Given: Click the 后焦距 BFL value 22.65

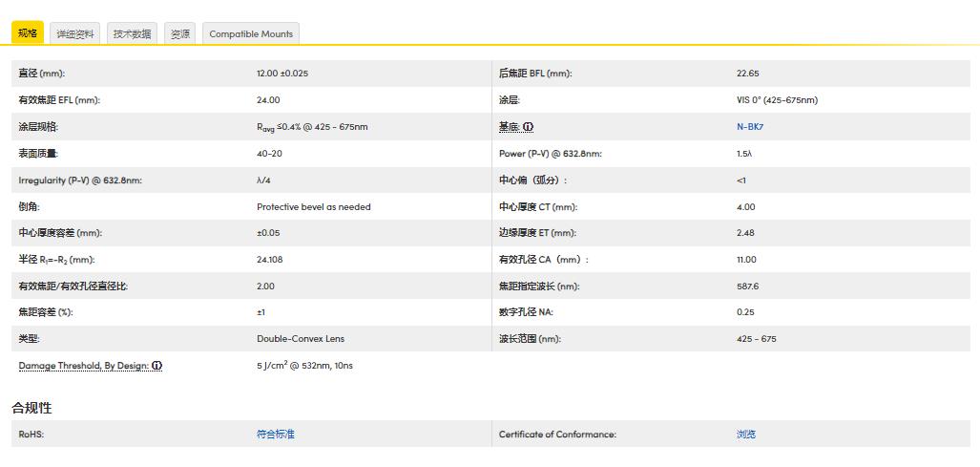Looking at the screenshot, I should 748,74.
